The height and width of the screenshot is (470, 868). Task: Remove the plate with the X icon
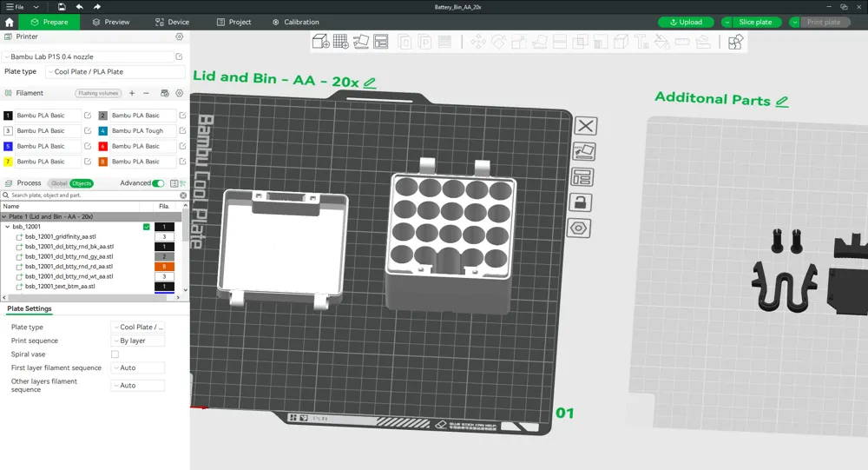[586, 126]
